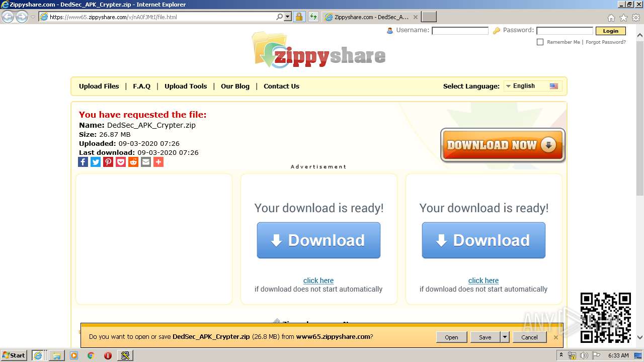The image size is (644, 362).
Task: Save file link to Pocket icon
Action: [x=121, y=162]
